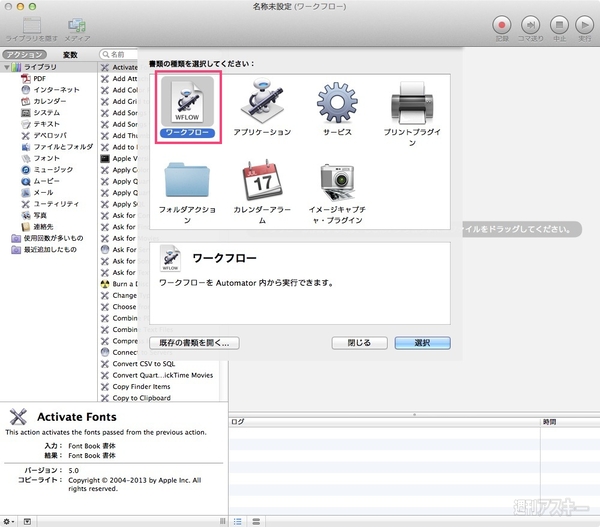Screen dimensions: 600x527
Task: Select フォント category in library
Action: [40, 158]
